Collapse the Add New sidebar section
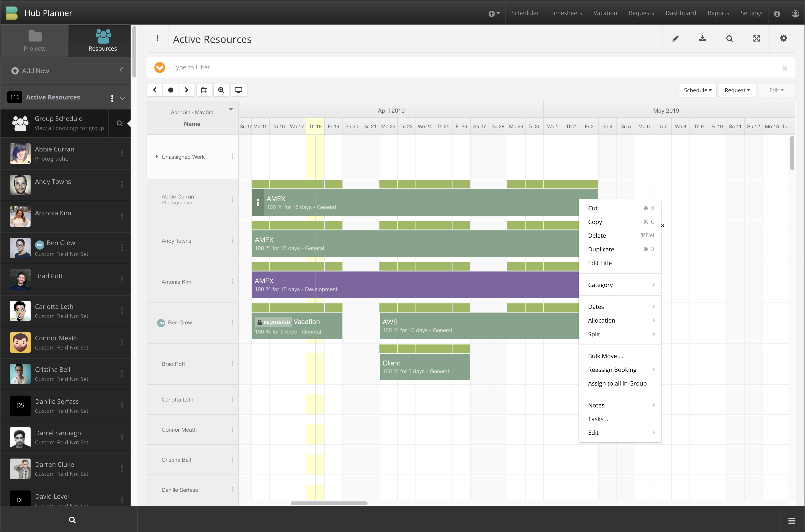The image size is (805, 532). coord(121,70)
